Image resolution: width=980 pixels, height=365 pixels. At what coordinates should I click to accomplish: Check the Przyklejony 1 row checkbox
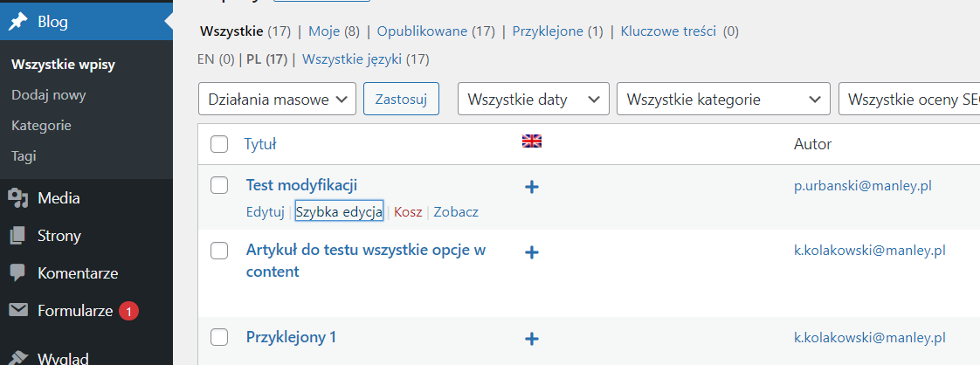(219, 337)
